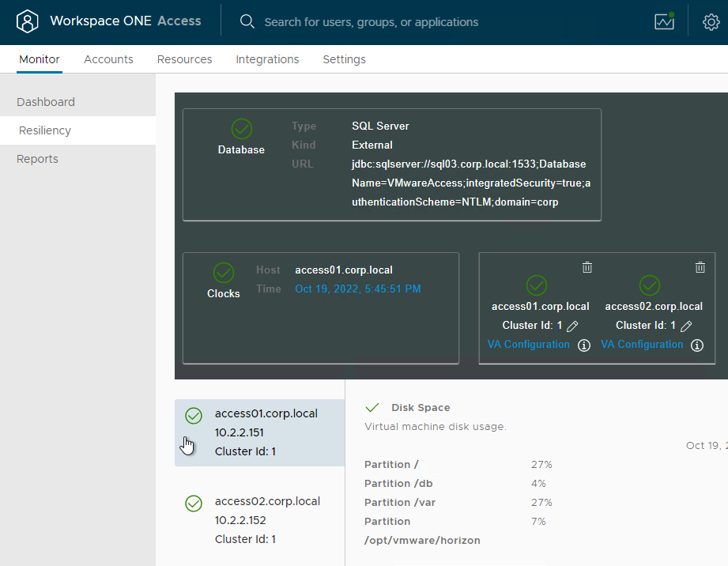Select Resiliency in the sidebar

pyautogui.click(x=77, y=130)
